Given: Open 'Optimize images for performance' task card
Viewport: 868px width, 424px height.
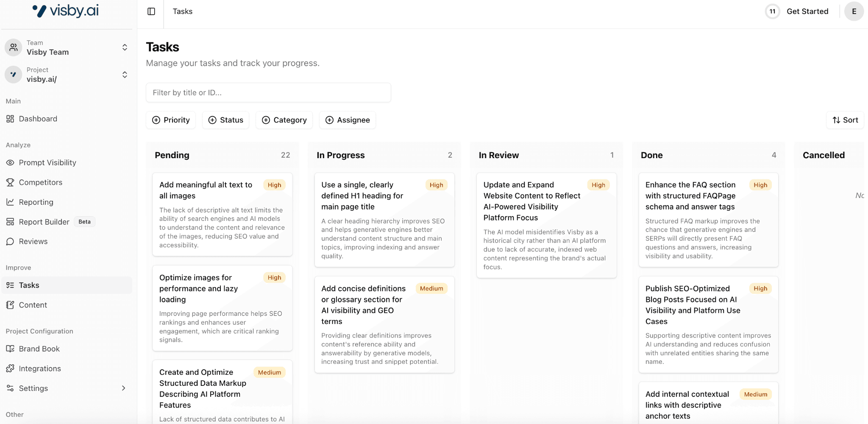Looking at the screenshot, I should coord(223,308).
